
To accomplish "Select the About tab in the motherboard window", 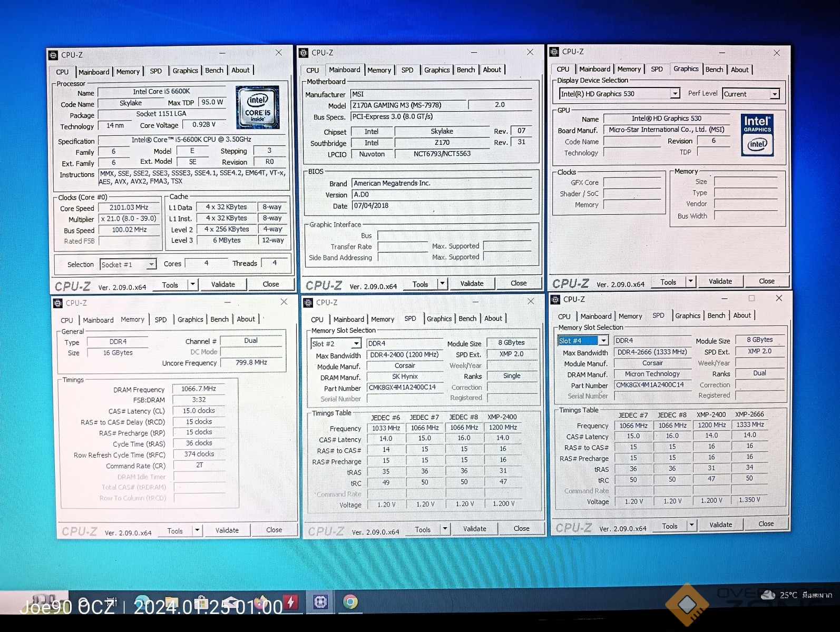I will coord(492,70).
